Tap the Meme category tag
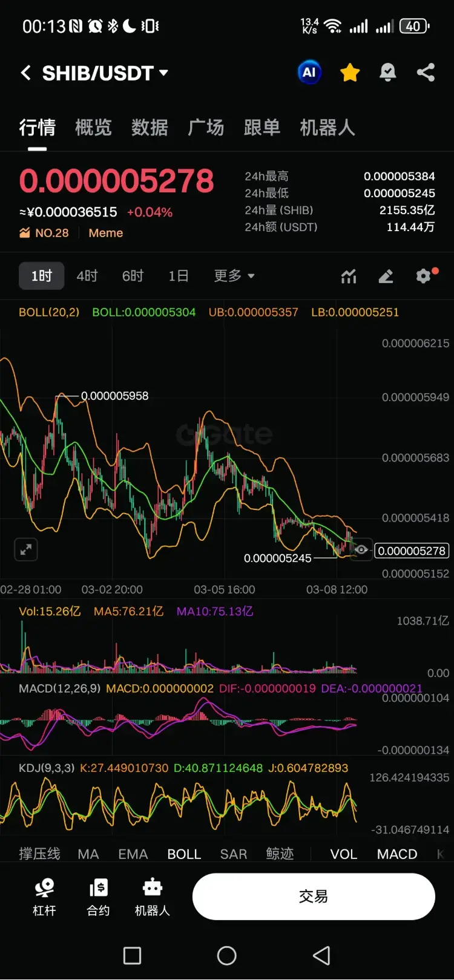The height and width of the screenshot is (980, 454). tap(106, 233)
